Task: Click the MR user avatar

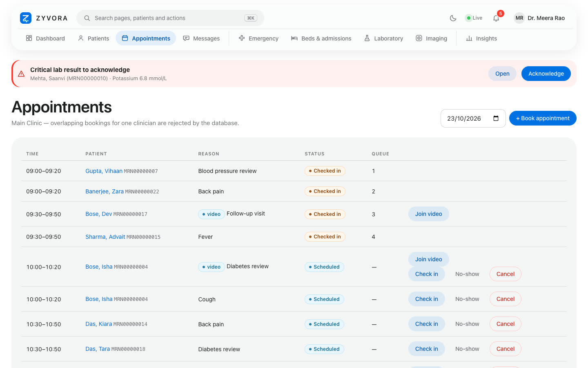Action: [x=519, y=18]
